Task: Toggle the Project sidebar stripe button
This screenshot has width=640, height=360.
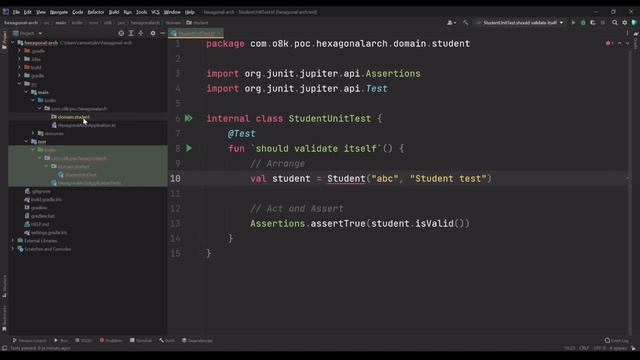Action: click(x=4, y=40)
